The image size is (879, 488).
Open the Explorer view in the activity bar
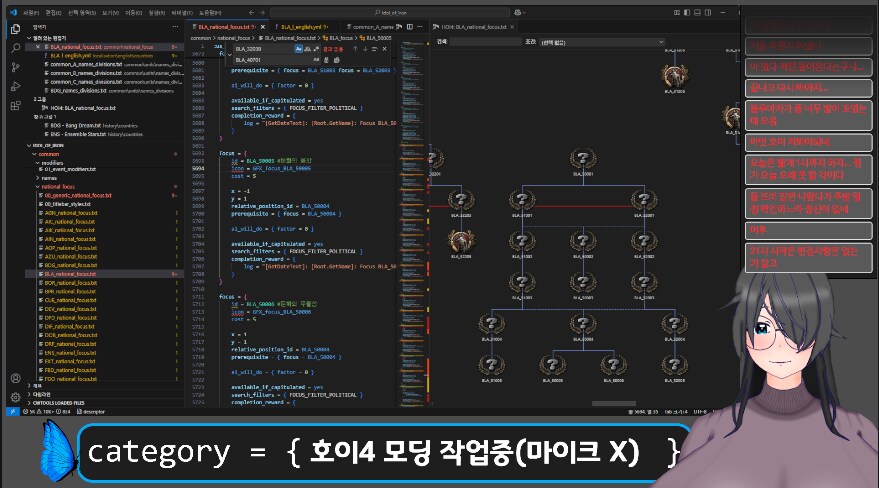click(x=15, y=30)
